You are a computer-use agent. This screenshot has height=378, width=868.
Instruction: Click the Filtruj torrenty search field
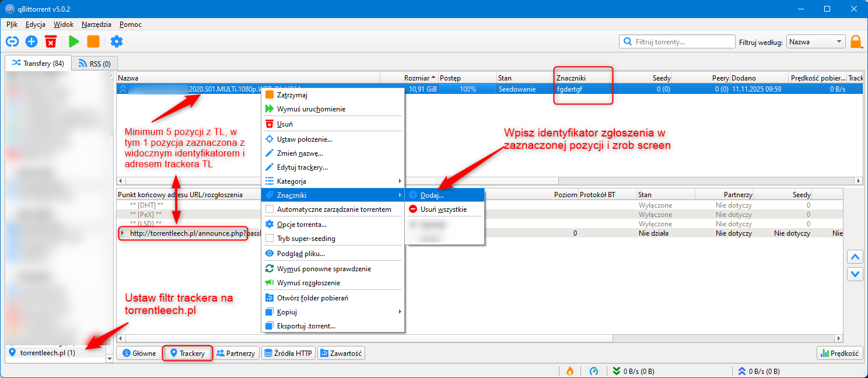(677, 41)
